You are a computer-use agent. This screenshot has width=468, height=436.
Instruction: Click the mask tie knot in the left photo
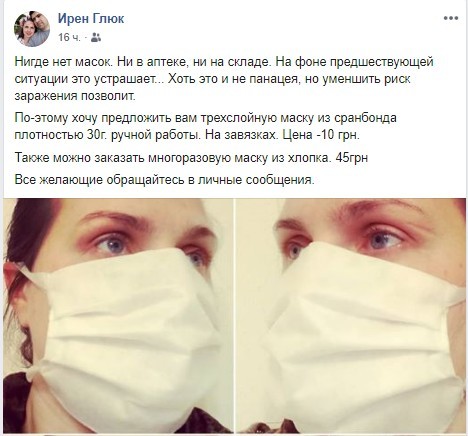(x=37, y=372)
